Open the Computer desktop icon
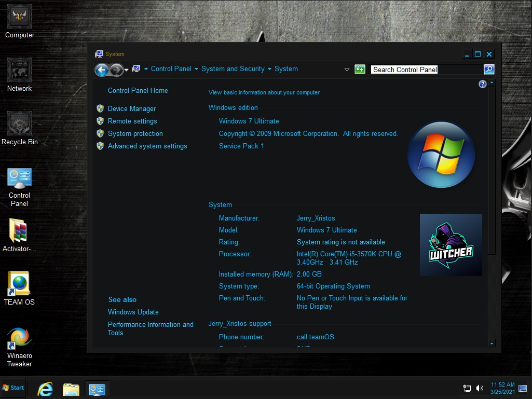 click(19, 22)
